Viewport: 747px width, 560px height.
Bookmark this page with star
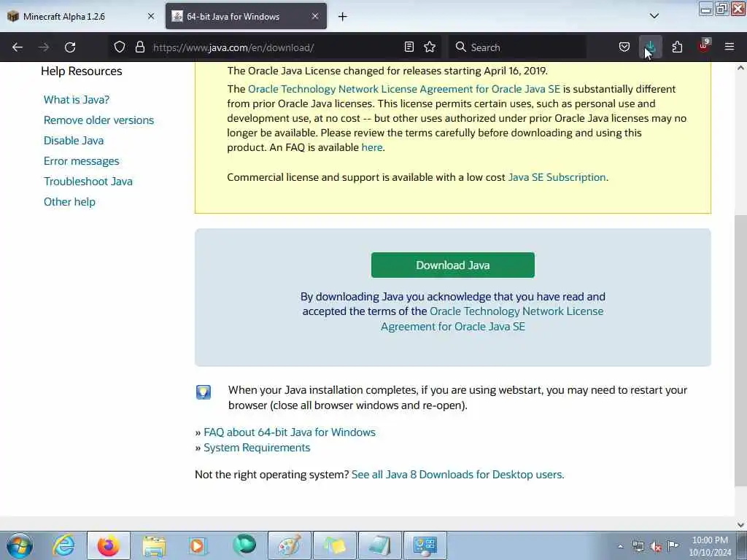pos(430,47)
